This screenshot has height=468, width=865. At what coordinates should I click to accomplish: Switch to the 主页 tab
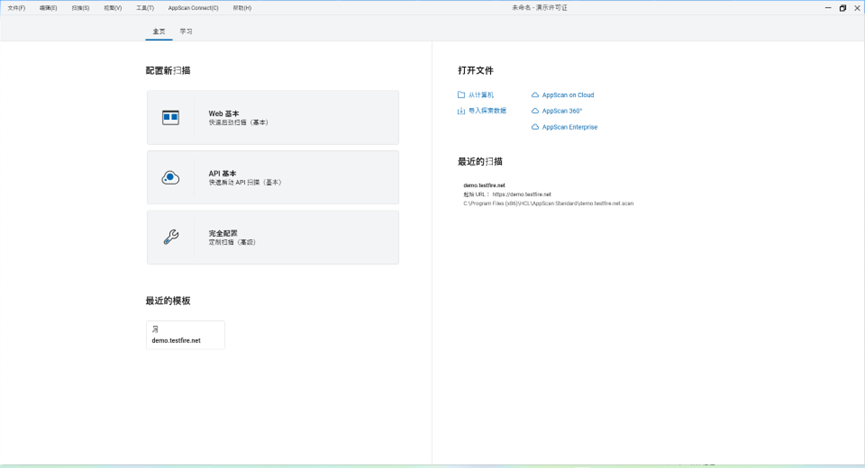[x=159, y=31]
